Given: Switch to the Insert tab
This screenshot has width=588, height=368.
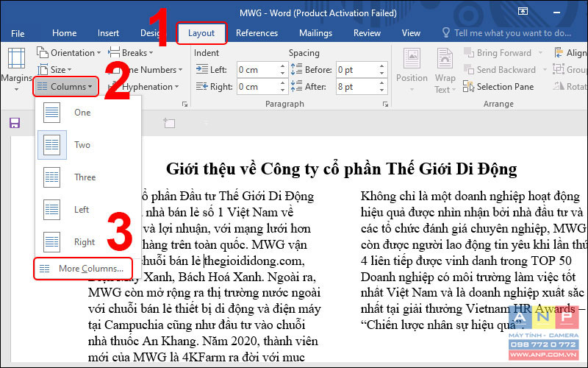Looking at the screenshot, I should pyautogui.click(x=108, y=33).
